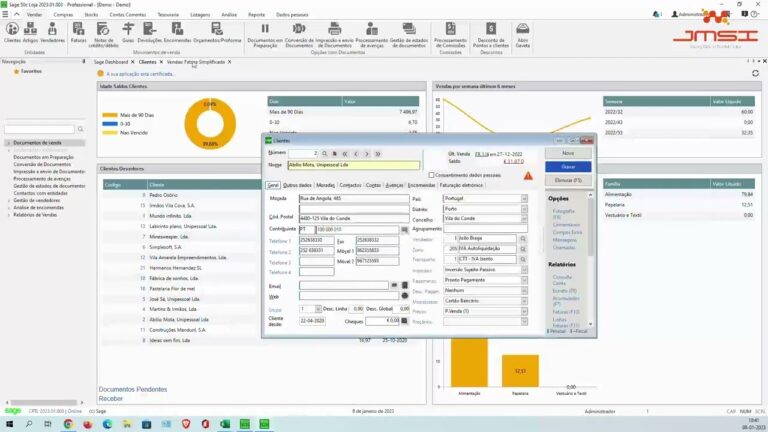Search vendedor next to João Braga
This screenshot has height=432, width=768.
523,239
